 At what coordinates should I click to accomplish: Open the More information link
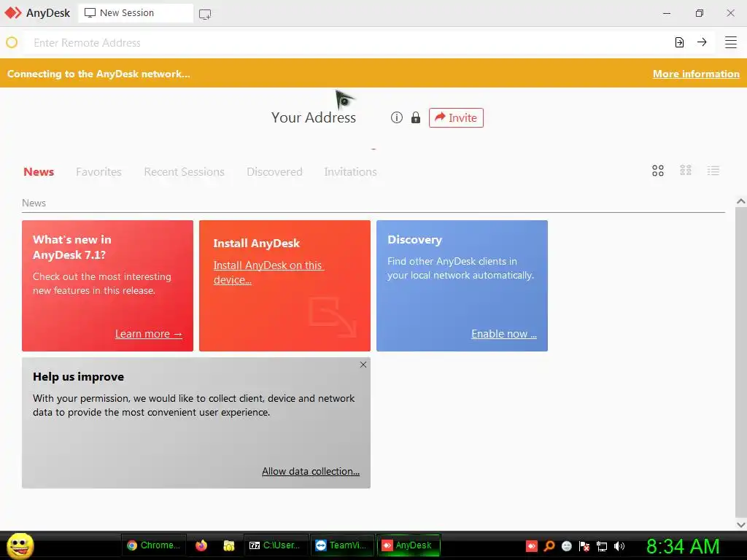pos(696,74)
